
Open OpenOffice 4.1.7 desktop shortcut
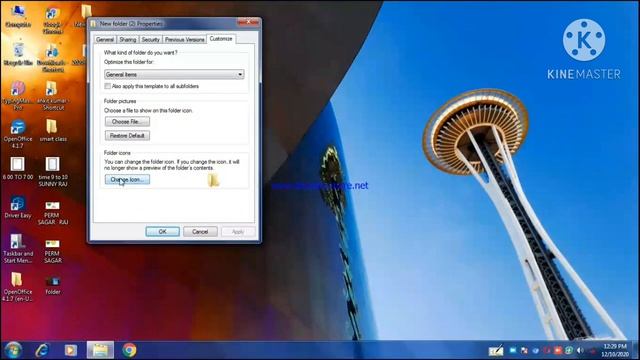pyautogui.click(x=18, y=134)
